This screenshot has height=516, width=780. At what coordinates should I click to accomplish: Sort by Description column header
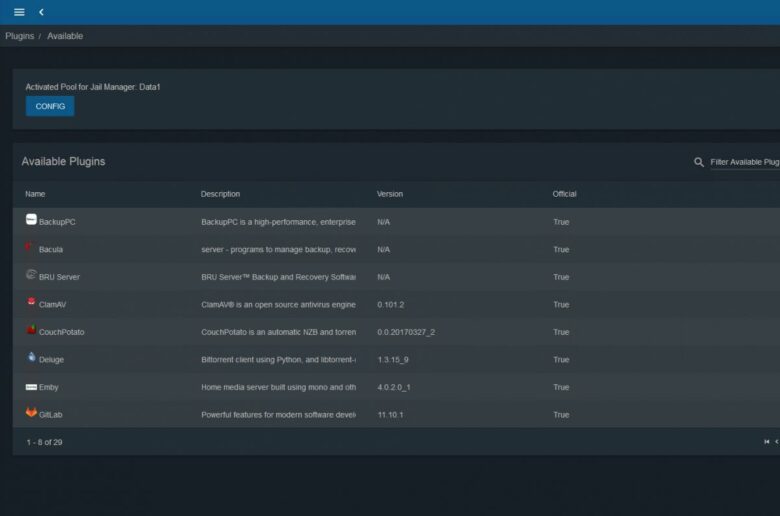pos(220,194)
